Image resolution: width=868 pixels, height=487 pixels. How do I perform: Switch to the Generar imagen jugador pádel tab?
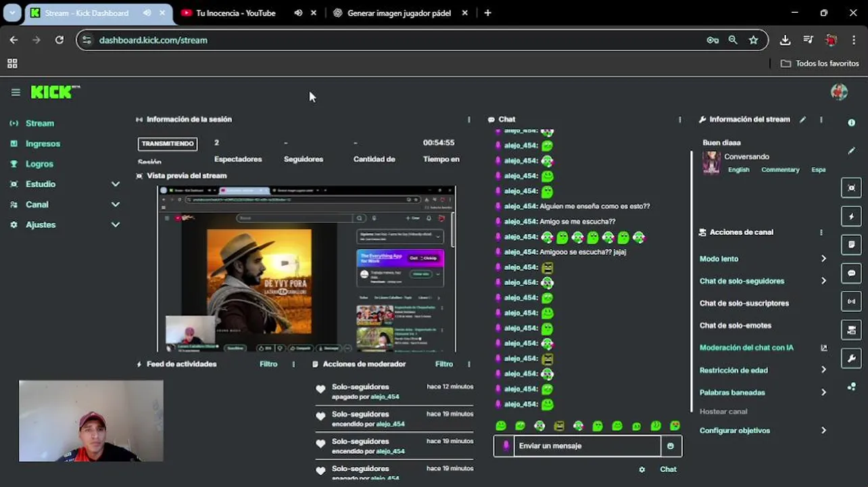pyautogui.click(x=399, y=13)
